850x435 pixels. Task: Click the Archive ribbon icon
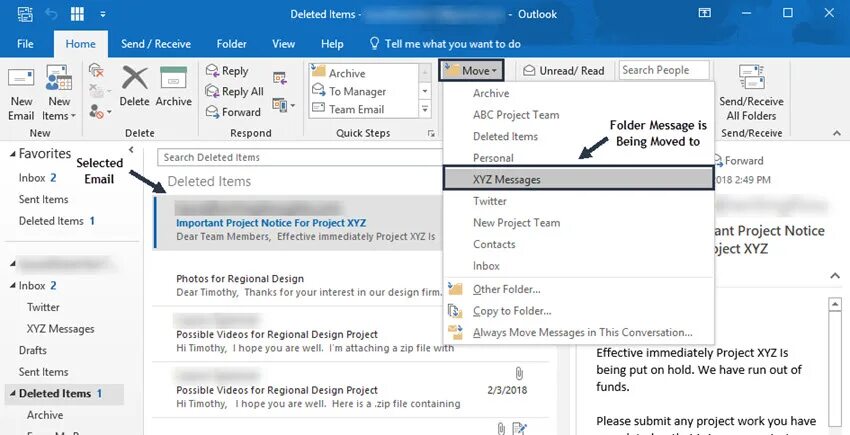click(x=173, y=78)
